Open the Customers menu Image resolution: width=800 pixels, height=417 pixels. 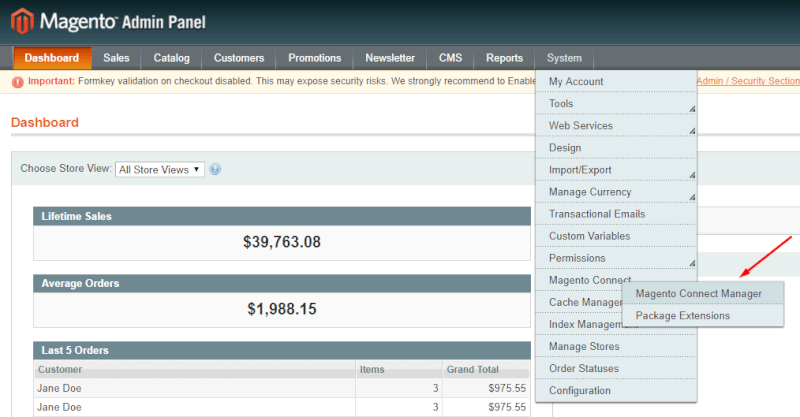(239, 58)
